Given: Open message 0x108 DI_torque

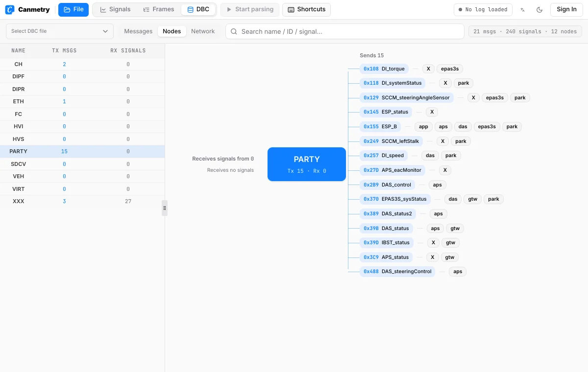Looking at the screenshot, I should point(384,69).
